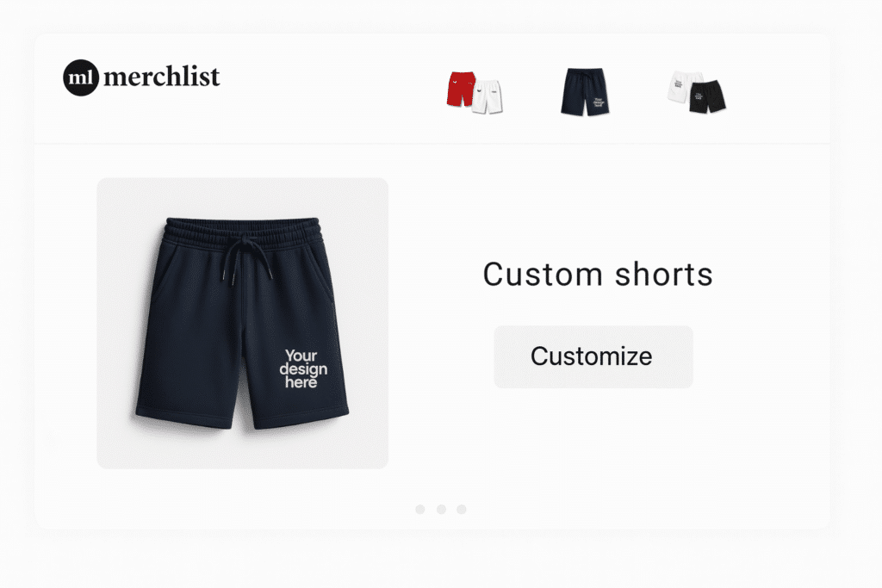The image size is (882, 588).
Task: Click the red shorts in the header
Action: [x=462, y=89]
